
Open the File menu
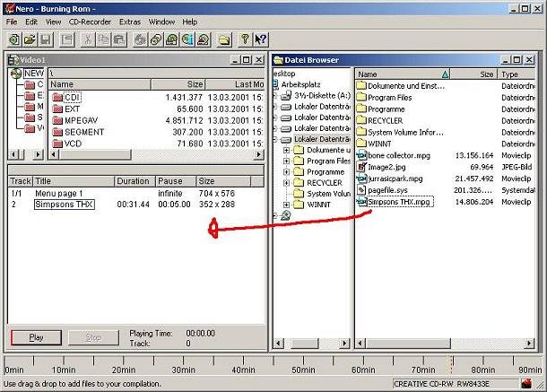click(x=12, y=22)
